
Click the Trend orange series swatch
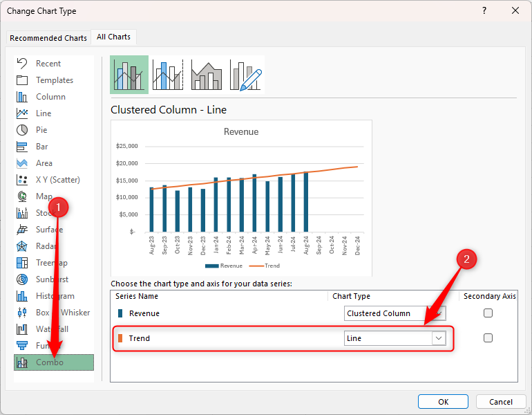(x=120, y=338)
